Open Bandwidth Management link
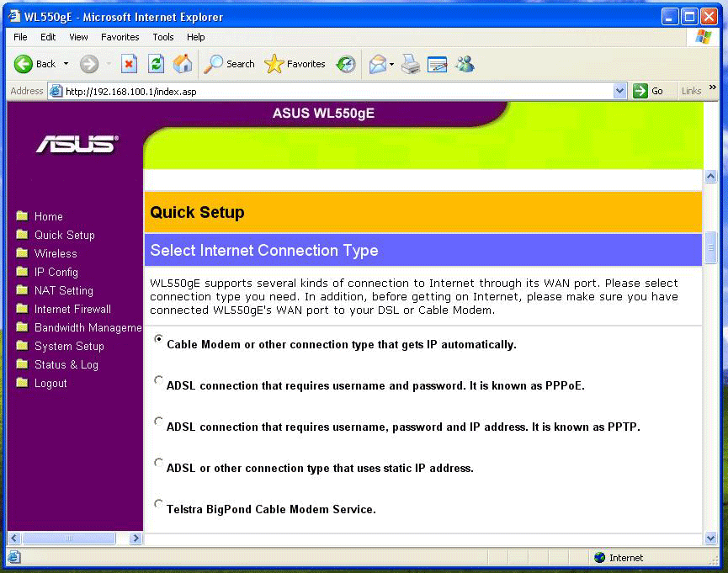 click(x=88, y=328)
